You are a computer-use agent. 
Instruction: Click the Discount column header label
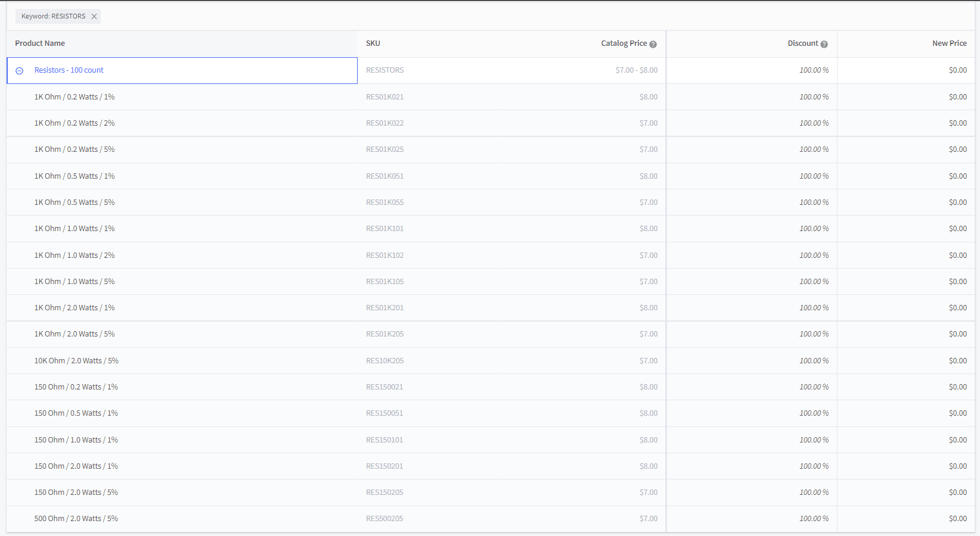click(803, 43)
